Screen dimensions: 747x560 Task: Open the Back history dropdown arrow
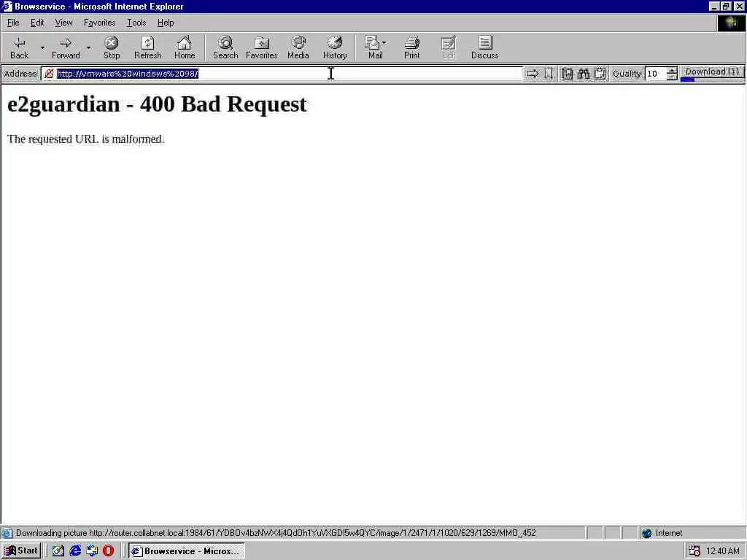[42, 47]
